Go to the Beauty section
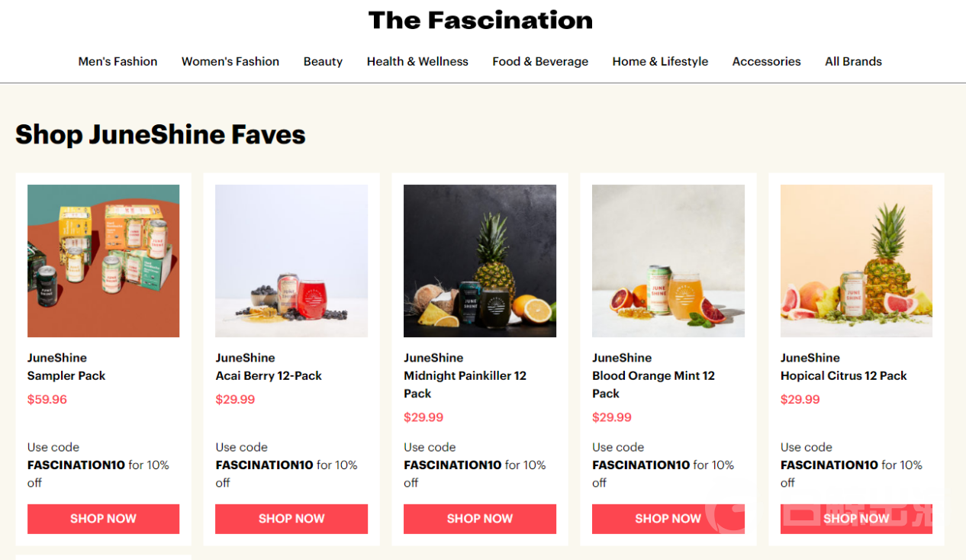Viewport: 966px width, 560px height. tap(323, 62)
